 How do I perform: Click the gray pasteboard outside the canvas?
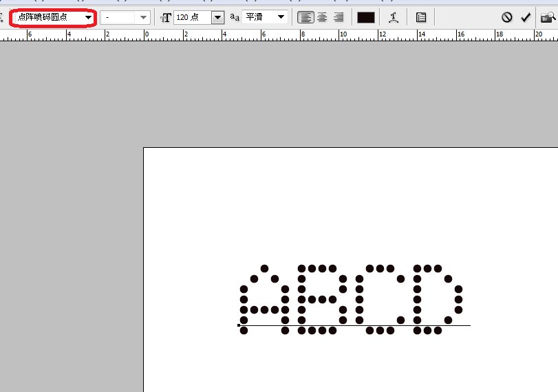coord(69,206)
